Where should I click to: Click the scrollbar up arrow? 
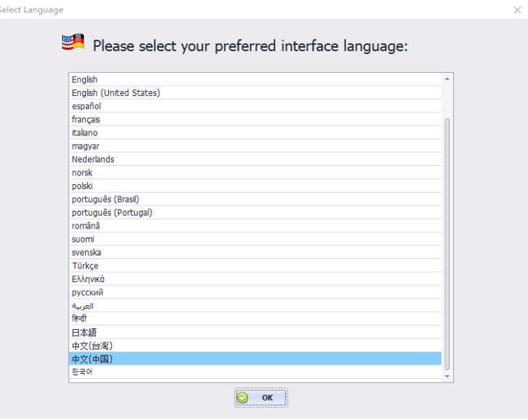point(447,79)
